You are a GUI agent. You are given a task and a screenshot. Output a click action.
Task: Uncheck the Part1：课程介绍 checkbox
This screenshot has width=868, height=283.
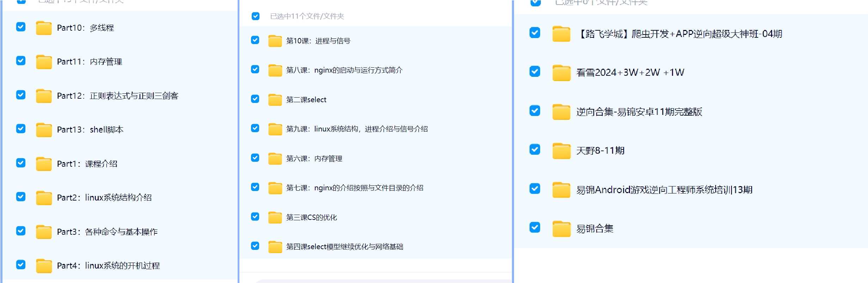pos(21,163)
